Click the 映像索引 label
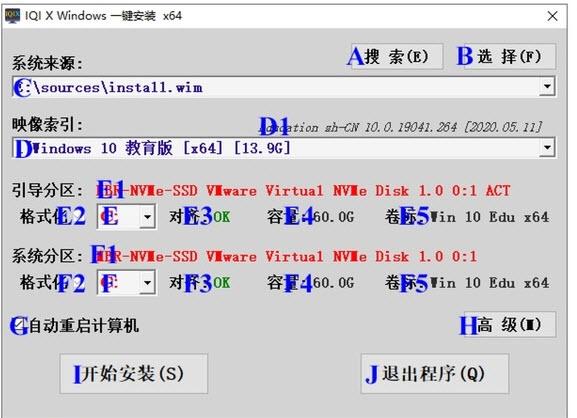Image resolution: width=577 pixels, height=418 pixels. coord(47,124)
